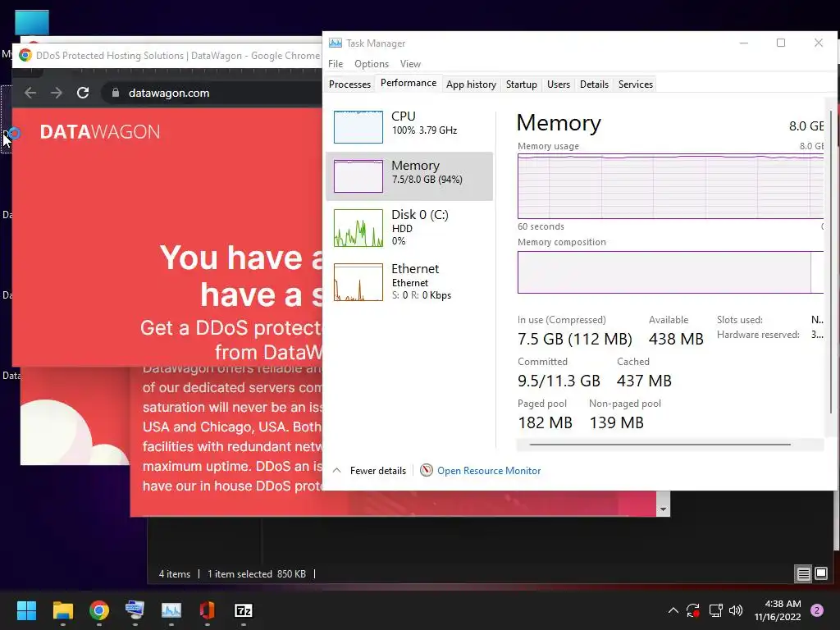Click the '182 MB' paged pool value
Viewport: 840px width, 630px height.
click(545, 422)
